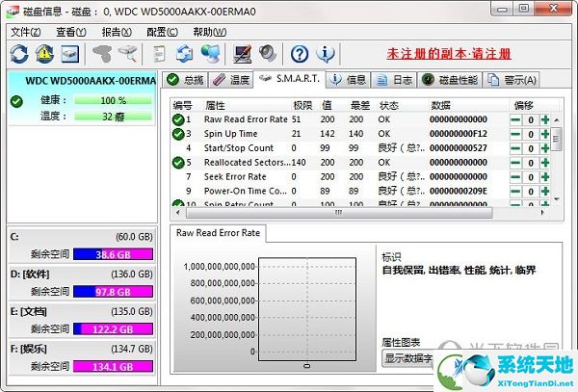Click the blue floppy refresh toolbar icon
This screenshot has width=578, height=392.
(x=184, y=54)
